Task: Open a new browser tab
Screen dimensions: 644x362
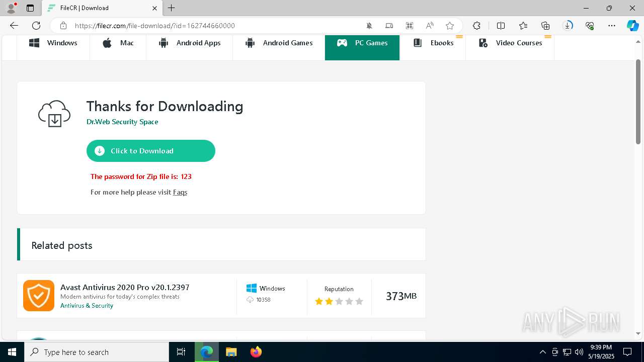Action: coord(172,8)
